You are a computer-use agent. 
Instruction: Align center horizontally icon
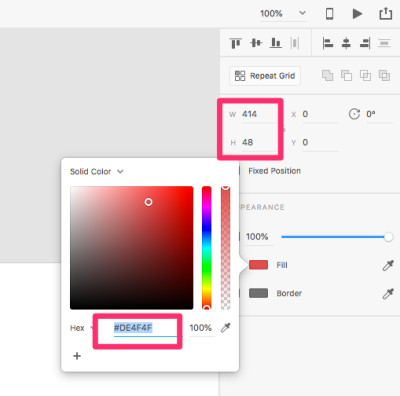[x=346, y=43]
